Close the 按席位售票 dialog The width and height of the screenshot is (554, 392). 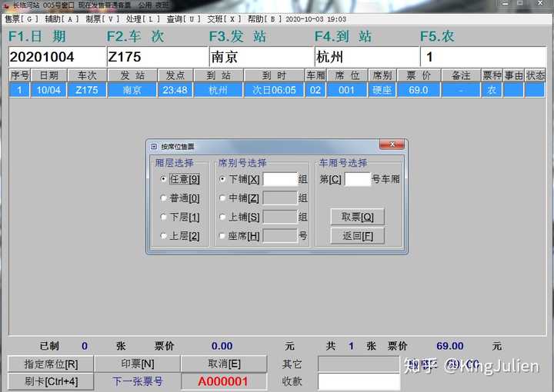(392, 145)
